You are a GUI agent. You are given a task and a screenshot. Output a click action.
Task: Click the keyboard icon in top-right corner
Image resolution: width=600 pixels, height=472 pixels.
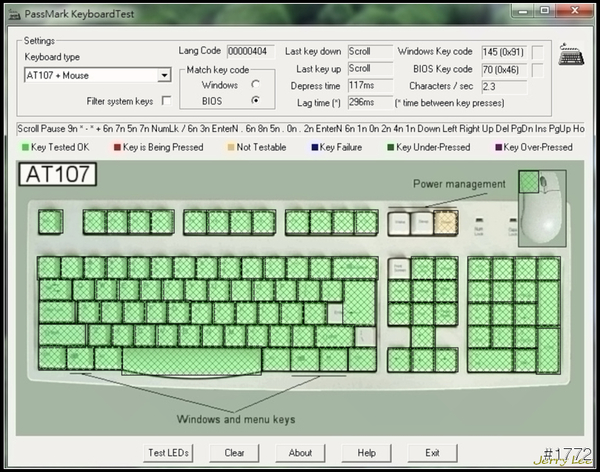pyautogui.click(x=573, y=54)
